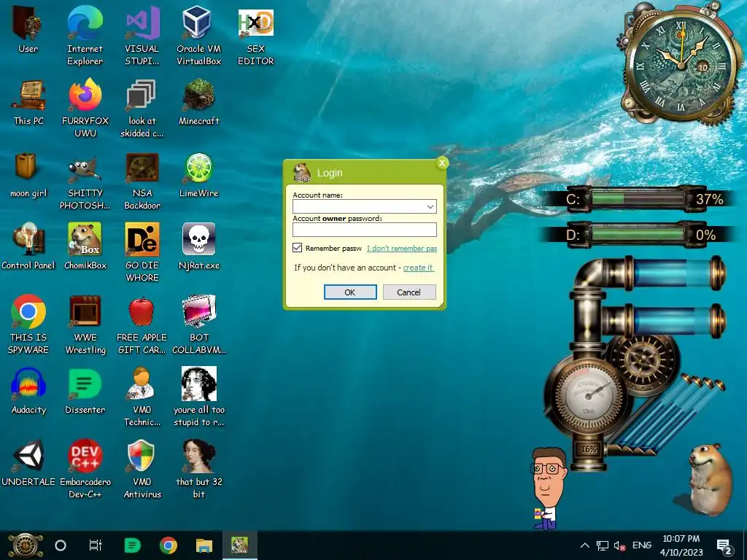Screen dimensions: 747x560
Task: Select the Dissenter desktop icon
Action: tap(85, 391)
